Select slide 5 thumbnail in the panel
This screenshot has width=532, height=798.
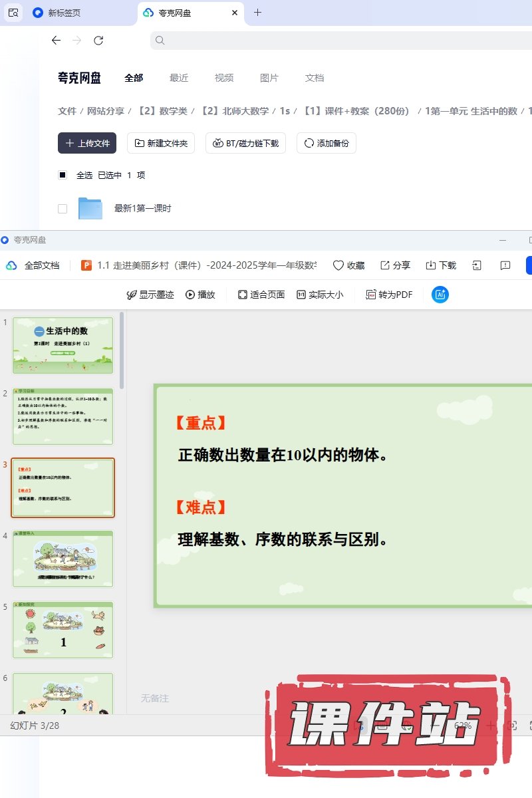pyautogui.click(x=63, y=630)
